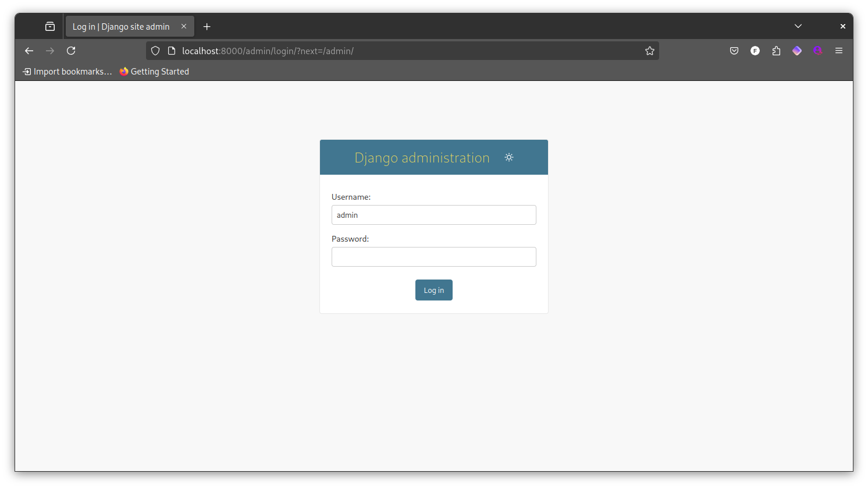868x488 pixels.
Task: Focus the Password input field
Action: 433,257
